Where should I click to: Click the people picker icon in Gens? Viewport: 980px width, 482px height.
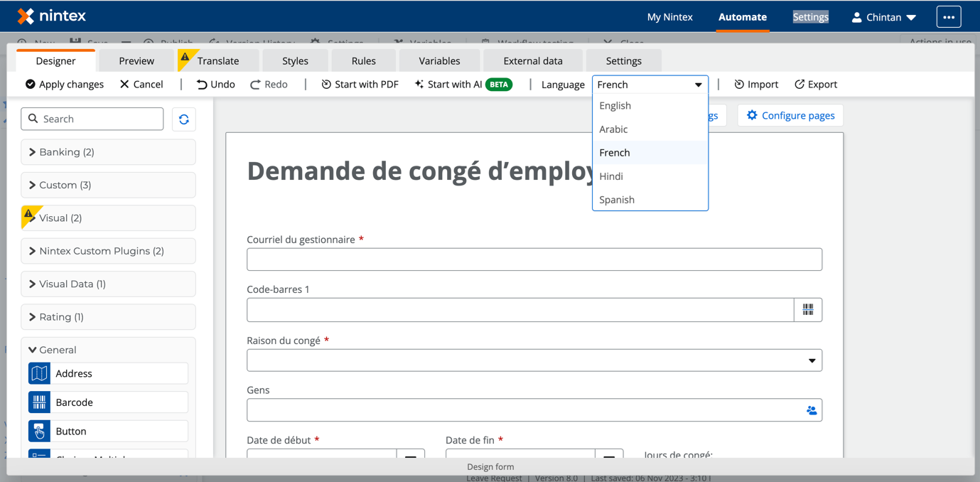click(812, 410)
